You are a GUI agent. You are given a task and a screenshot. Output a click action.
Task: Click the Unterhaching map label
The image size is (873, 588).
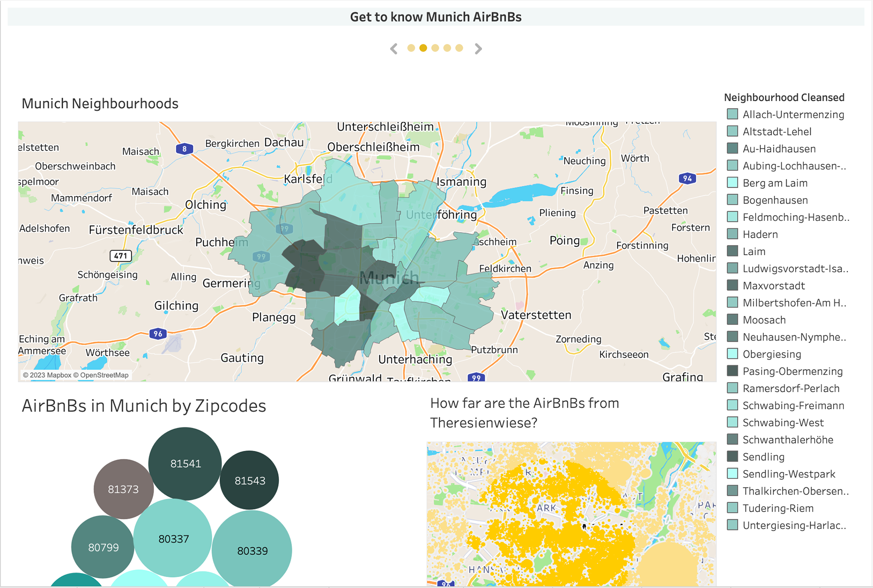coord(415,359)
